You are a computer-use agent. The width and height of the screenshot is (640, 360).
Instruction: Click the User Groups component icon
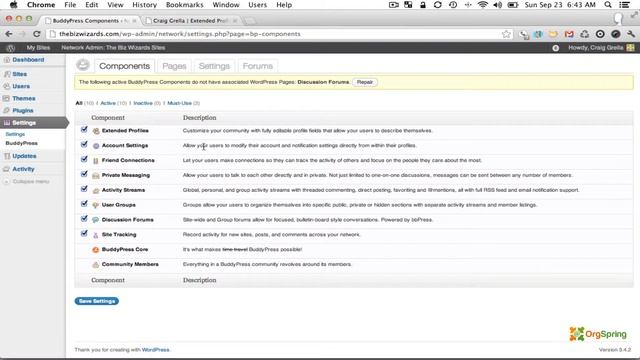96,205
